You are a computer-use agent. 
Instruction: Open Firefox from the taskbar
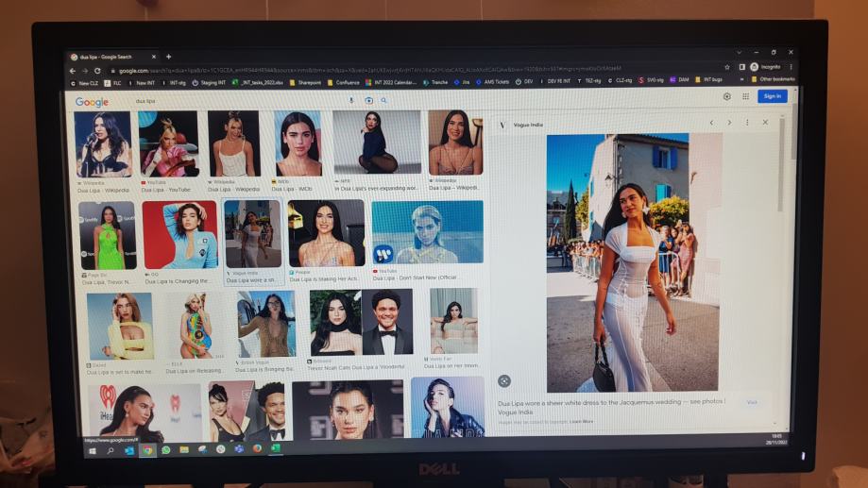point(257,448)
